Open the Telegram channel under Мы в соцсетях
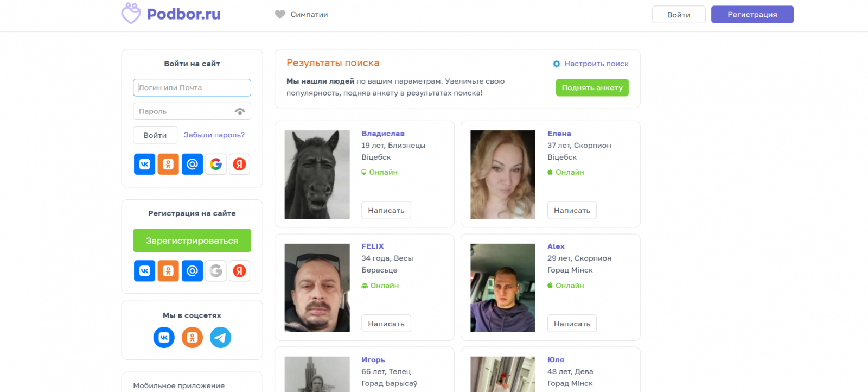868x392 pixels. 220,337
